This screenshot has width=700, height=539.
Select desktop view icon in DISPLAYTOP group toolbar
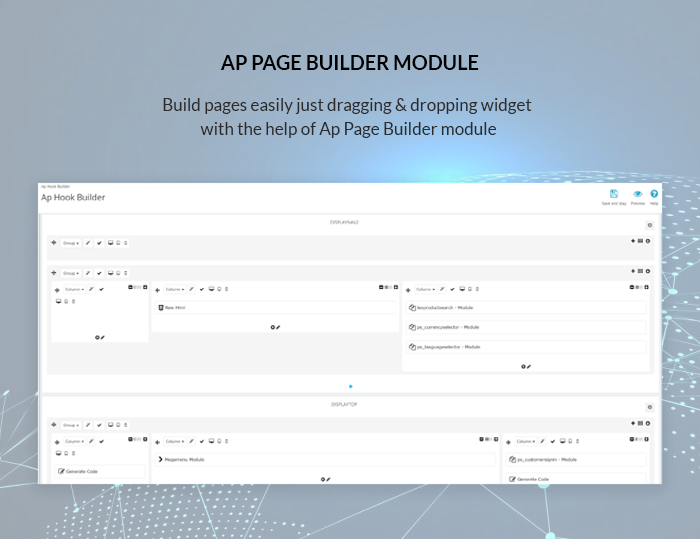(x=110, y=425)
